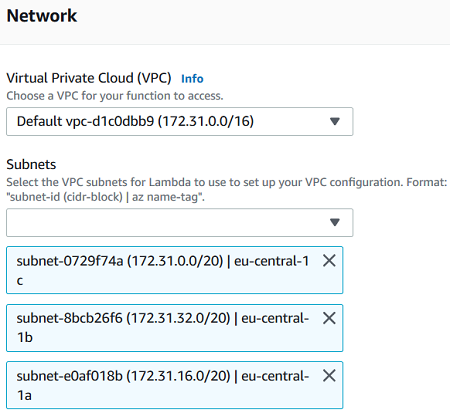The image size is (450, 413).
Task: Click subnet-0729f74a (172.31.0.0/20) text
Action: (x=120, y=261)
